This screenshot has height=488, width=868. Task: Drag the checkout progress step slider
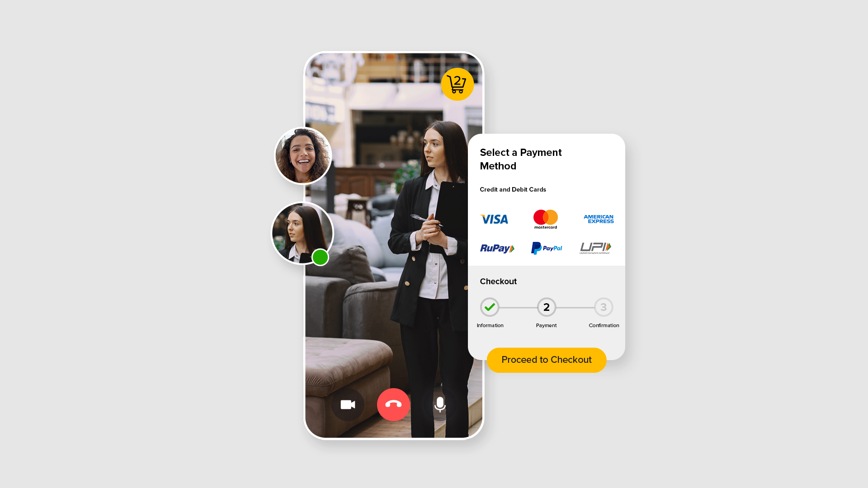pyautogui.click(x=546, y=307)
